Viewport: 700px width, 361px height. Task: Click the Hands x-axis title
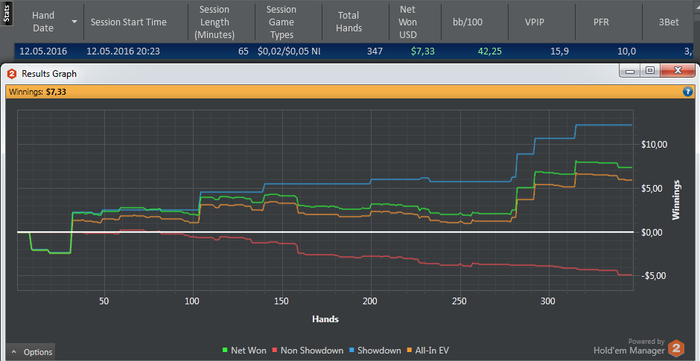[x=325, y=319]
